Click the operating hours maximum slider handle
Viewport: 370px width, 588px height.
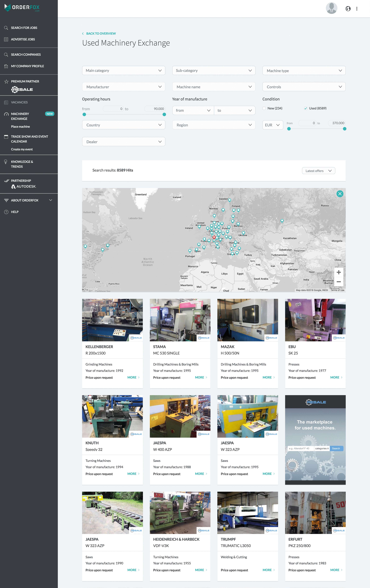pos(164,114)
